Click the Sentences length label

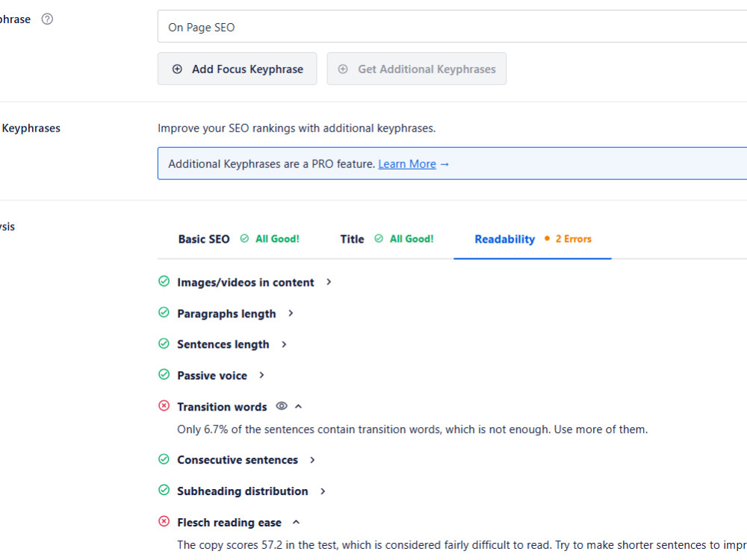pos(223,344)
